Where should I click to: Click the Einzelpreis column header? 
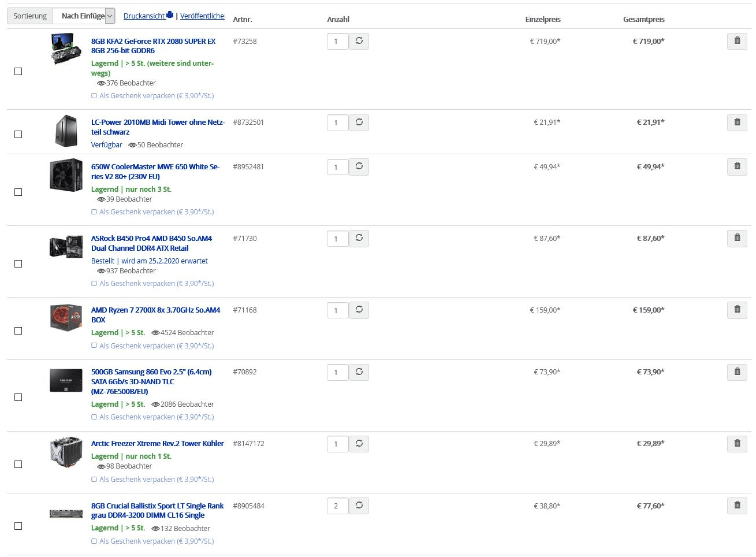pos(543,19)
